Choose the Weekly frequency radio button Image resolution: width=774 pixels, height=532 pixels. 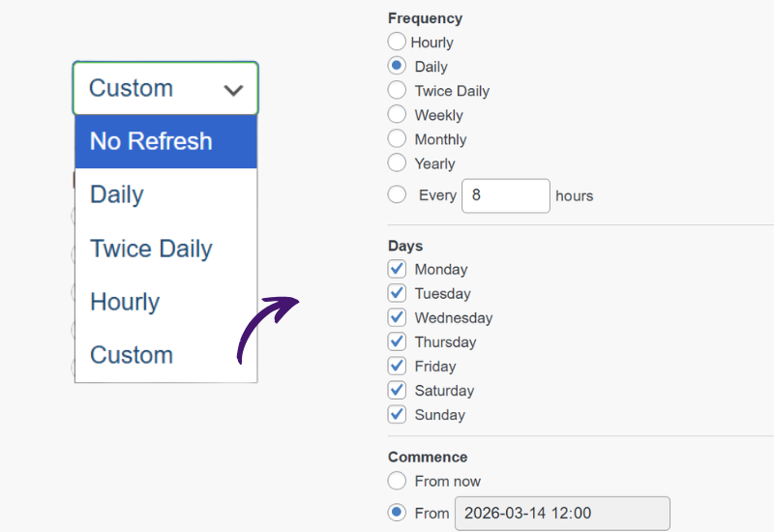click(x=397, y=114)
